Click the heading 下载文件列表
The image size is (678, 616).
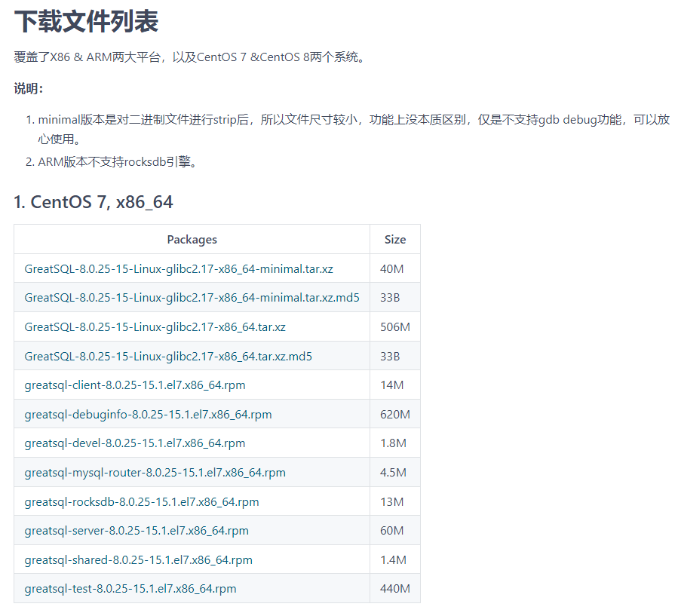pos(87,21)
